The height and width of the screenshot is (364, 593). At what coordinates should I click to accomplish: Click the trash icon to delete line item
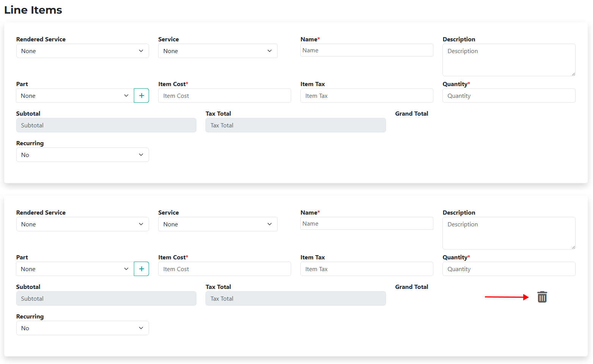(x=542, y=297)
